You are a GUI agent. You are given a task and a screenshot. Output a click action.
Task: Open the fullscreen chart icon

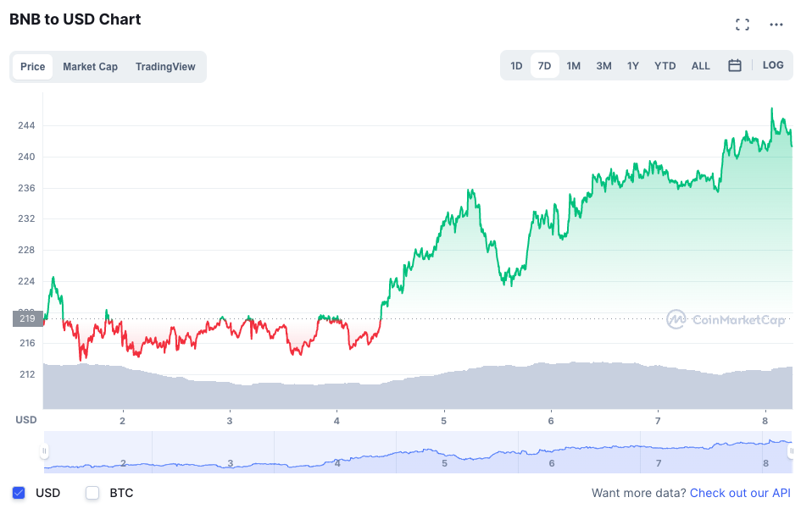tap(742, 25)
